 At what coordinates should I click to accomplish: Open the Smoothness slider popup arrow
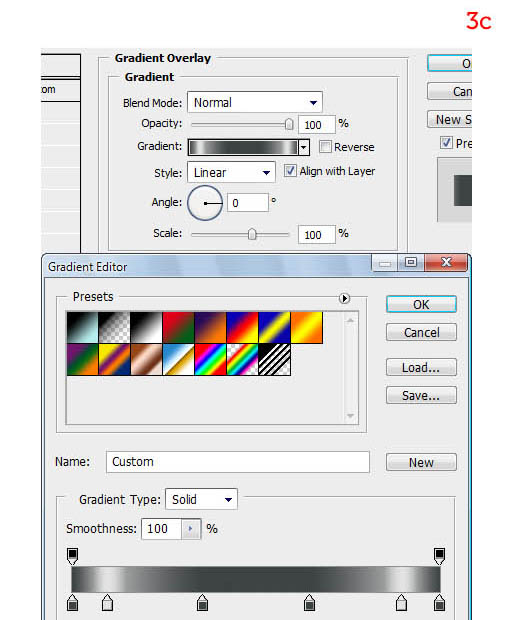(191, 529)
